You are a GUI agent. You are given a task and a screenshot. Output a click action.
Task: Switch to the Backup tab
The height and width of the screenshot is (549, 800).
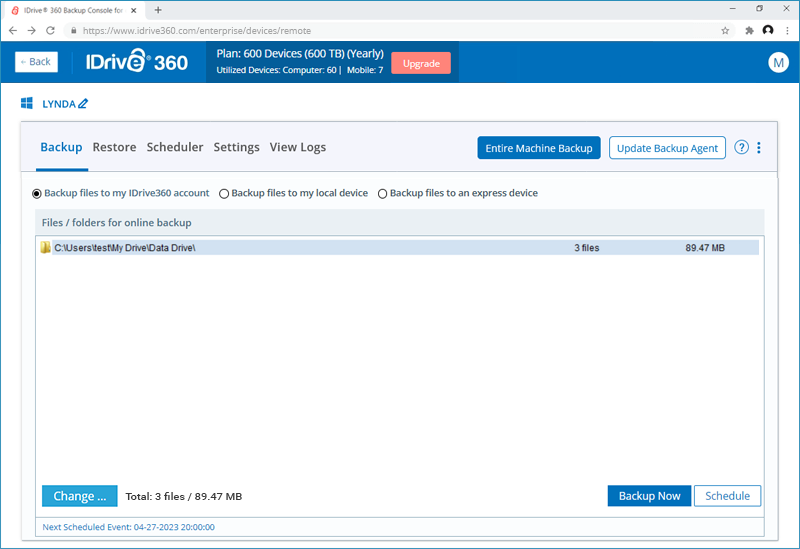pyautogui.click(x=61, y=147)
